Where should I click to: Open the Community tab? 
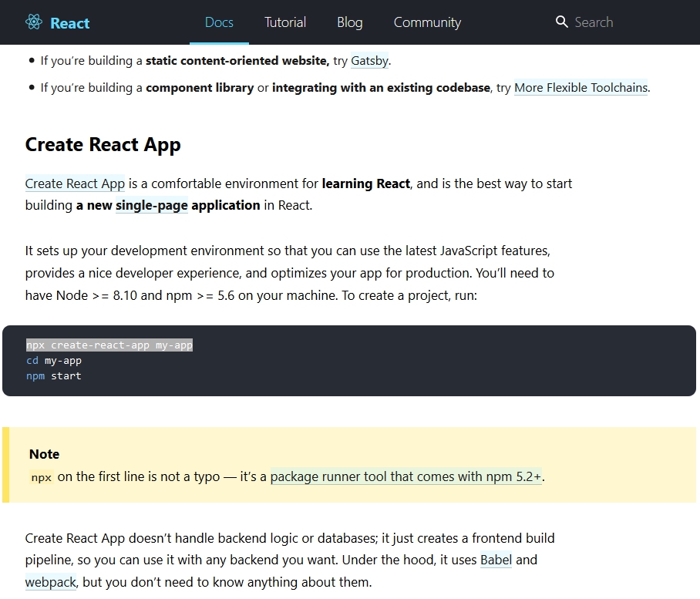point(427,22)
